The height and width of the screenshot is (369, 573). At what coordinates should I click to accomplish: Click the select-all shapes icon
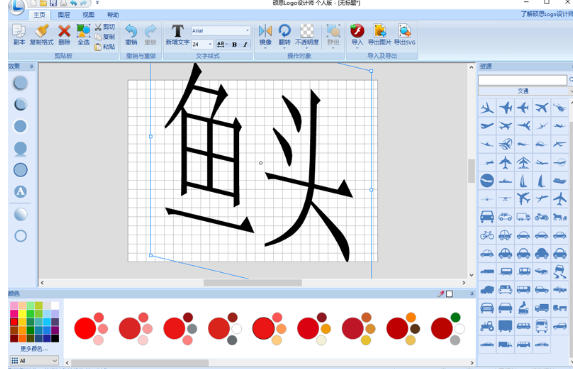click(83, 31)
